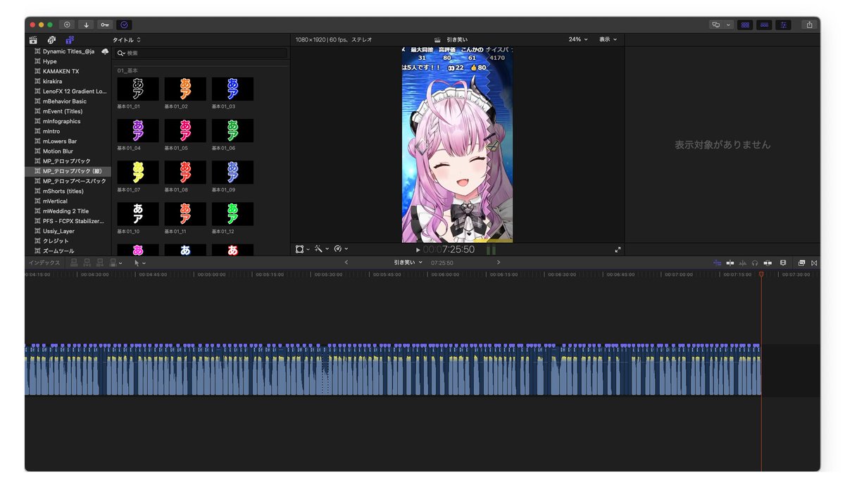This screenshot has height=504, width=845.
Task: Open the edit options chevron
Action: point(121,263)
